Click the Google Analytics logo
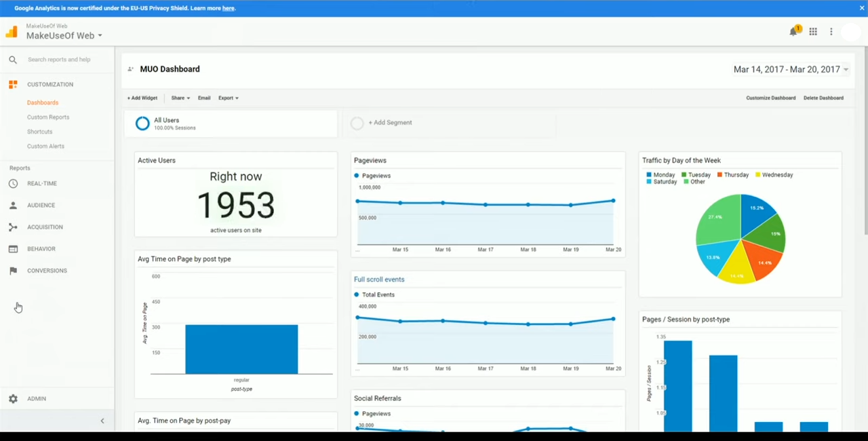 (12, 32)
